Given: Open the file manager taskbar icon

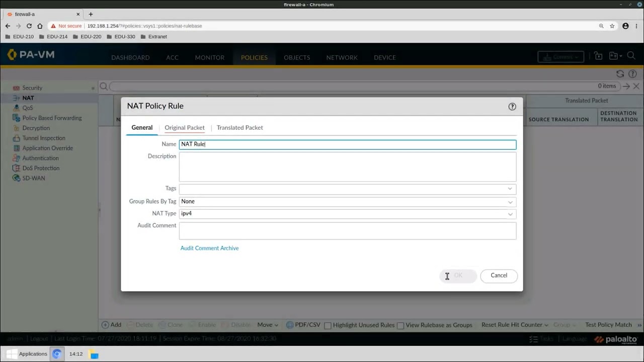Looking at the screenshot, I should [94, 354].
